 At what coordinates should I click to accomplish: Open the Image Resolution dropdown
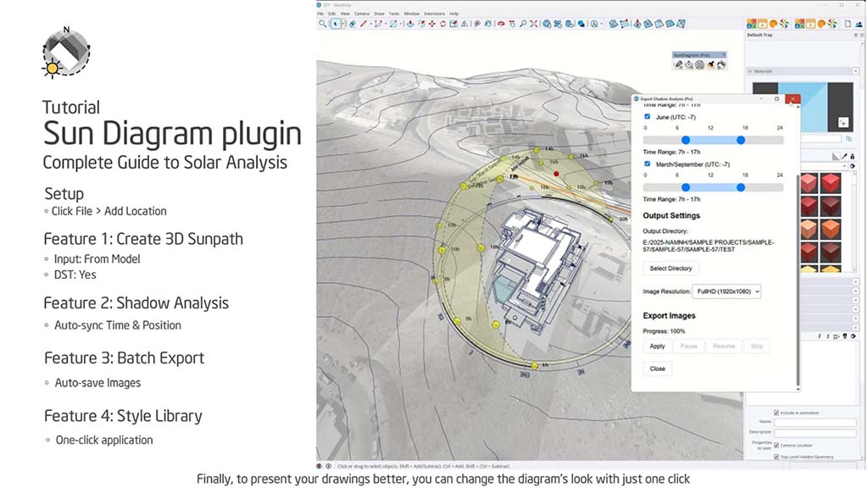(x=726, y=291)
